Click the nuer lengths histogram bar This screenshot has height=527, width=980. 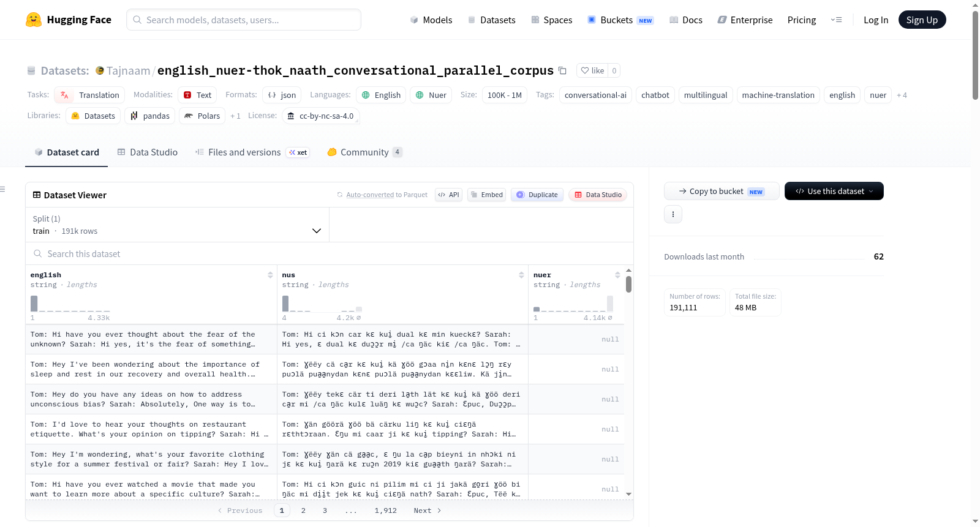(537, 309)
